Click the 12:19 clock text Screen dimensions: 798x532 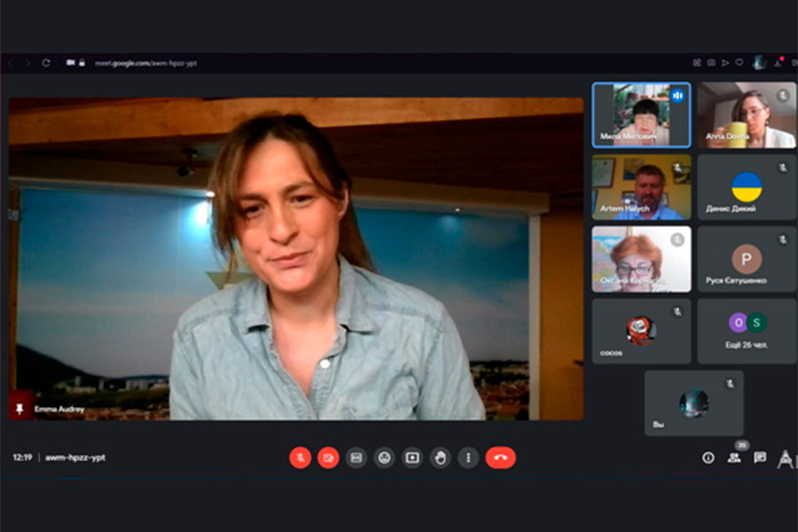point(22,458)
